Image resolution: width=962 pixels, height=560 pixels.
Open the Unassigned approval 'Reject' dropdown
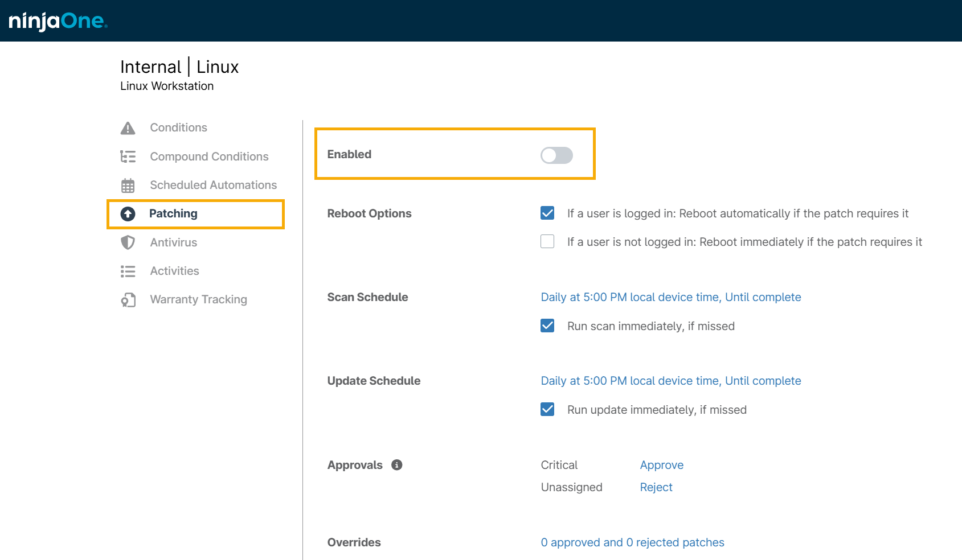tap(656, 487)
